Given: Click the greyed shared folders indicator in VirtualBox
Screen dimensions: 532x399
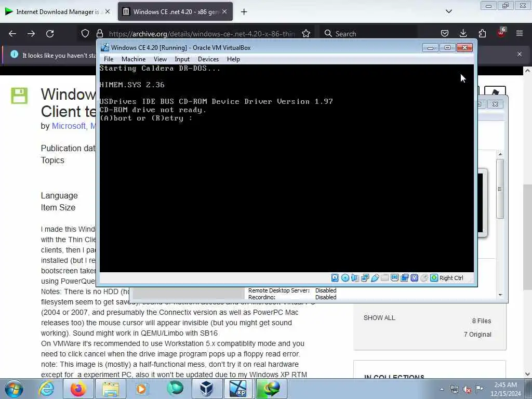Looking at the screenshot, I should click(x=385, y=278).
